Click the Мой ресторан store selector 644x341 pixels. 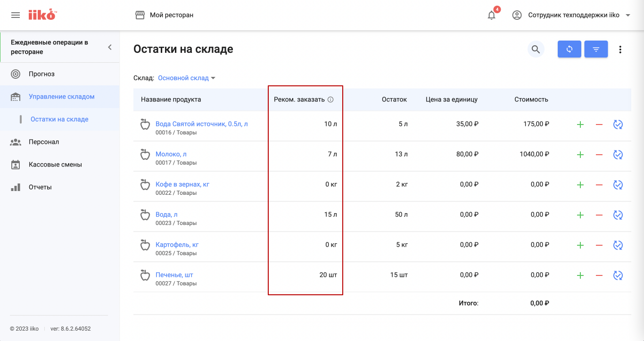tap(165, 15)
